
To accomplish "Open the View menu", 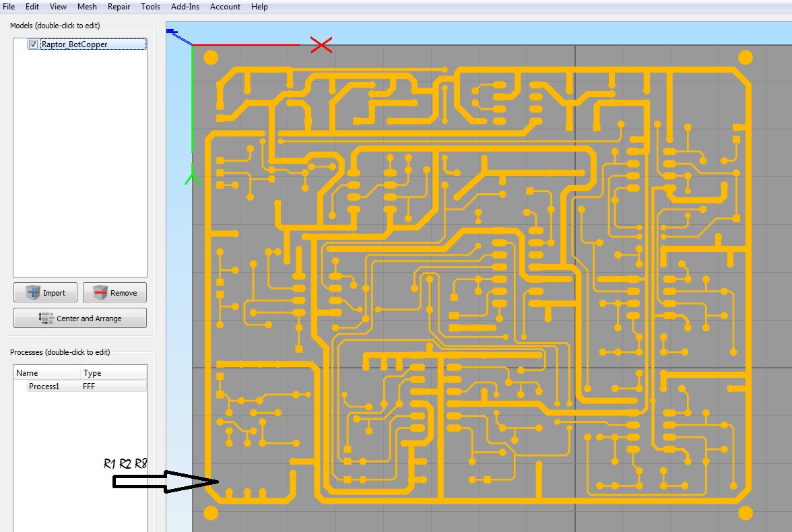I will coord(58,7).
